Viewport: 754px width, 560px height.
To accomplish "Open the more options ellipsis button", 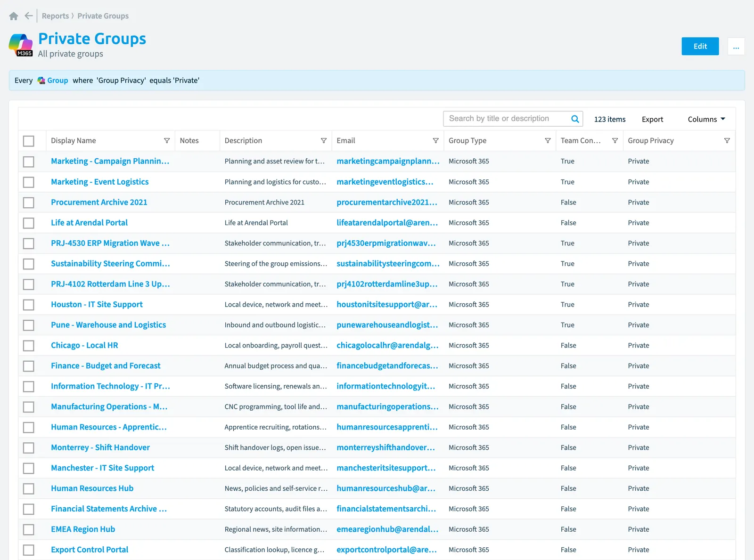I will tap(736, 46).
